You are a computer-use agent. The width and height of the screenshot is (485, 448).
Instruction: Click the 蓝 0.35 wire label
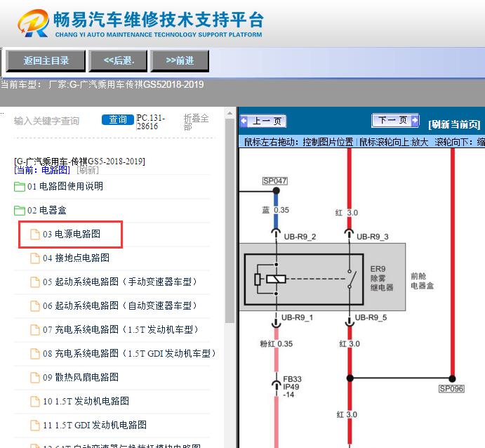point(276,210)
